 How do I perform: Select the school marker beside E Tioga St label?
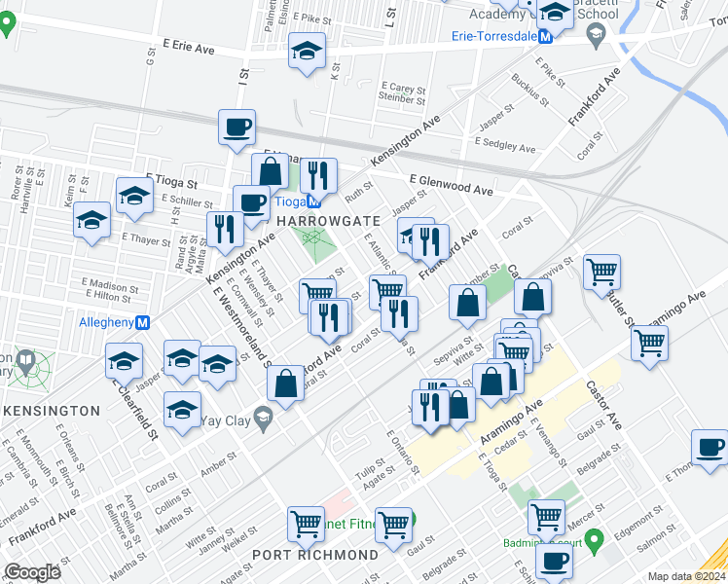click(x=134, y=196)
